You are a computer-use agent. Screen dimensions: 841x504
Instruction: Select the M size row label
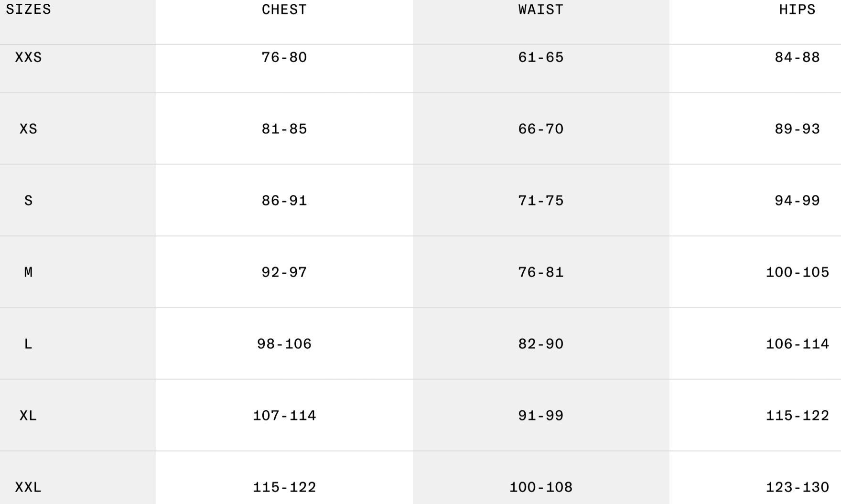[x=28, y=272]
